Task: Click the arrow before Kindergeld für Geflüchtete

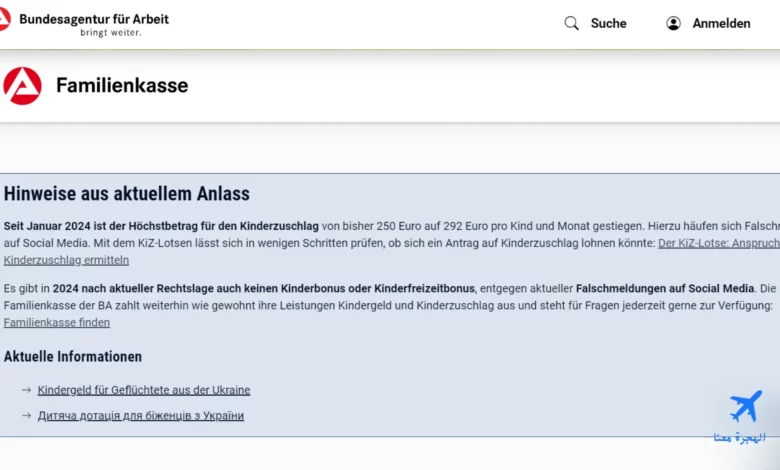Action: pos(26,390)
